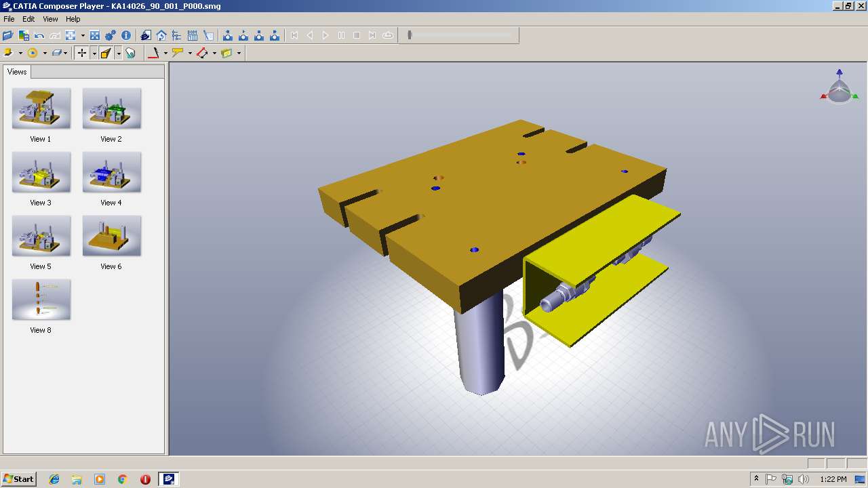This screenshot has height=488, width=868.
Task: Click the home reset view icon
Action: click(x=161, y=35)
